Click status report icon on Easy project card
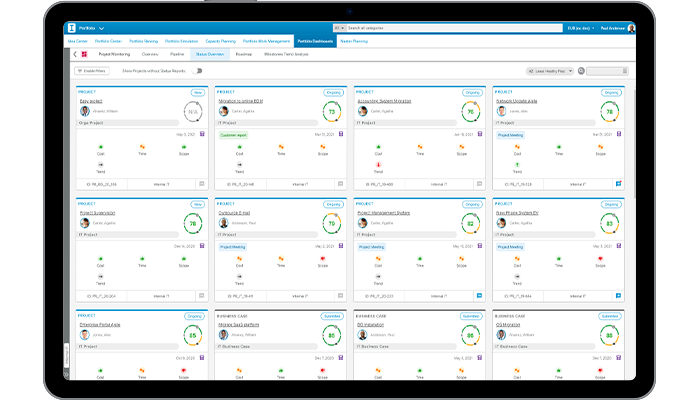The width and height of the screenshot is (700, 400). [x=202, y=134]
